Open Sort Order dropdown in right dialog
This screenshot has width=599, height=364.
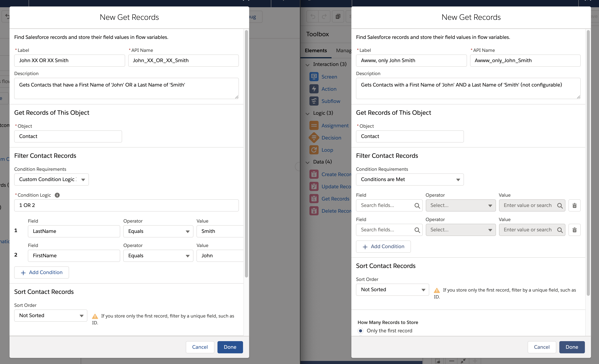[x=393, y=289]
